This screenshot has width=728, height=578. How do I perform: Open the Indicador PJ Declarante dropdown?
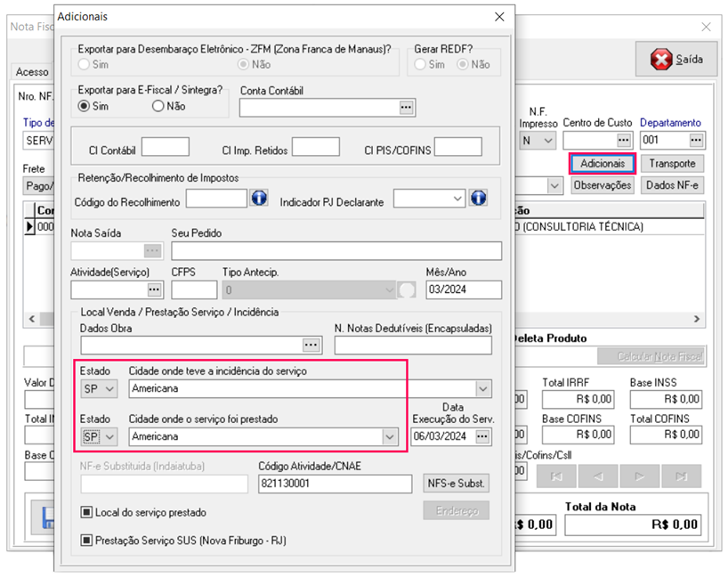(x=457, y=198)
